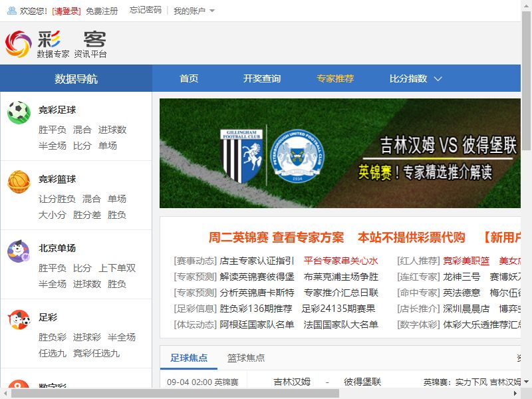Open 让分胜负 under 竞彩篮球
Screen dimensions: 532x399
click(57, 199)
